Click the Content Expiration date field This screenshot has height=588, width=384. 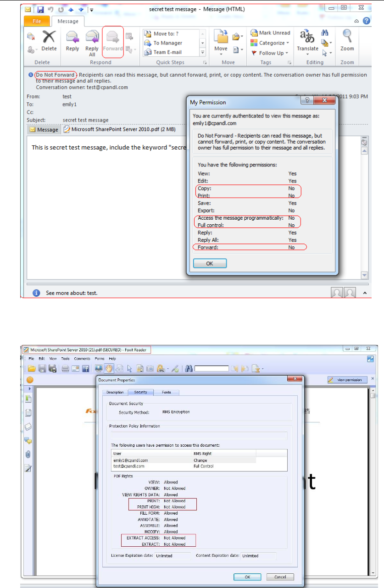click(258, 555)
